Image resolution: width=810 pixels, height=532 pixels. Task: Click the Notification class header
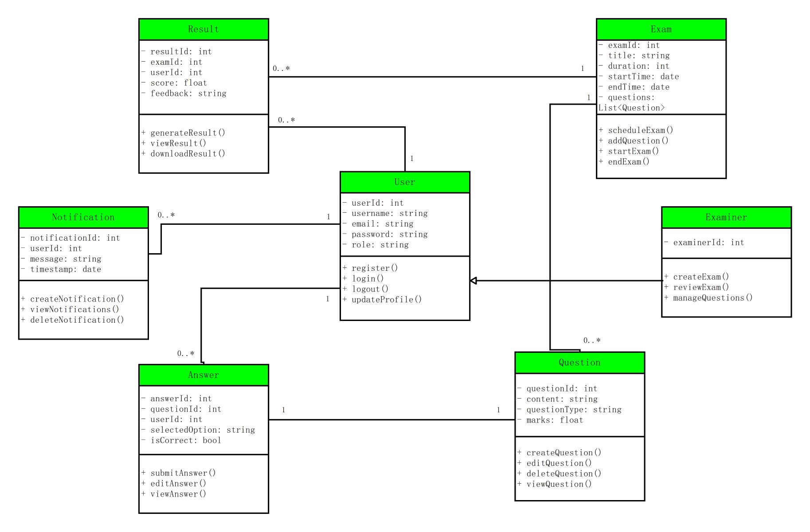coord(83,217)
